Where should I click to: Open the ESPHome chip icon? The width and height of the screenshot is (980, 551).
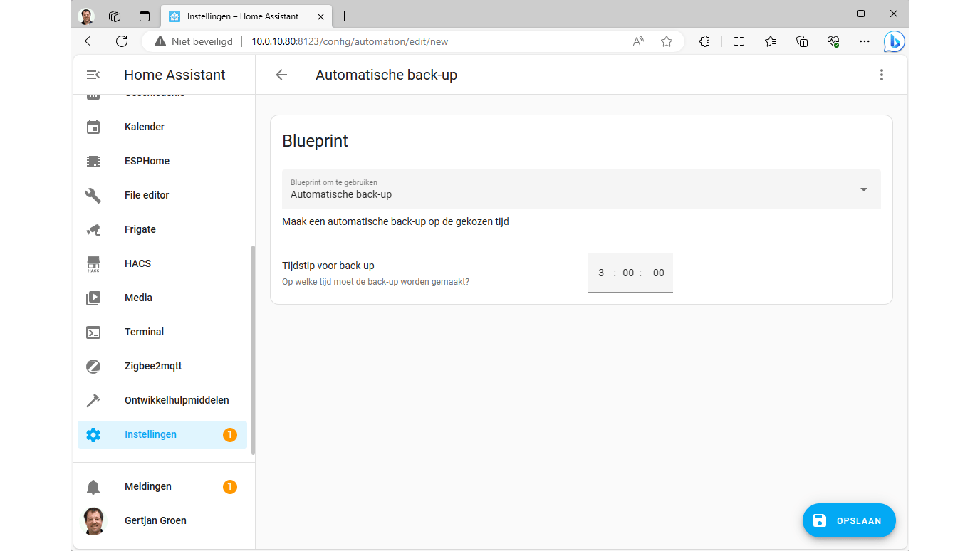93,161
